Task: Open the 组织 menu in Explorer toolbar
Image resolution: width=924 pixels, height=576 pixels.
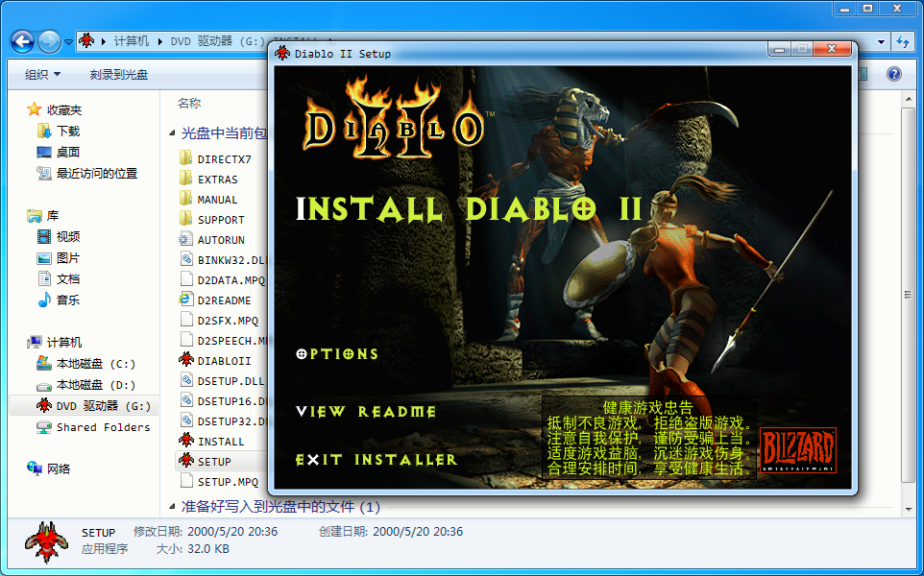Action: [x=42, y=74]
